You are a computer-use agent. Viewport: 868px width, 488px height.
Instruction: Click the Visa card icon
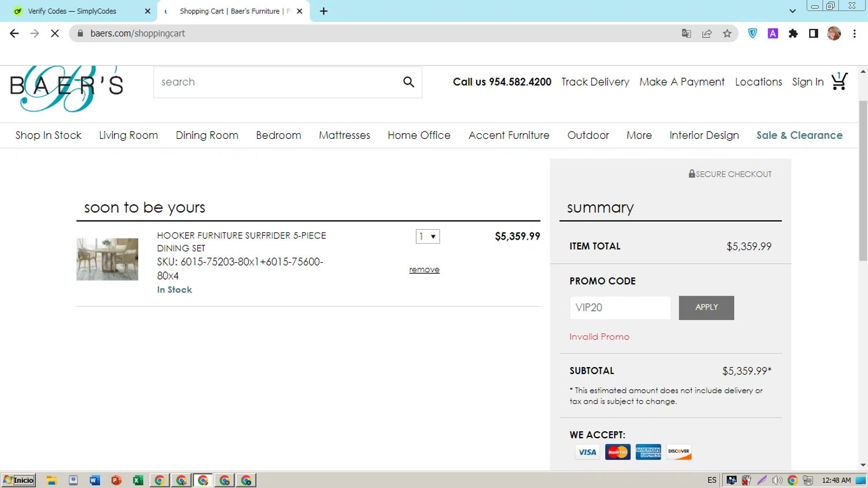(x=587, y=452)
